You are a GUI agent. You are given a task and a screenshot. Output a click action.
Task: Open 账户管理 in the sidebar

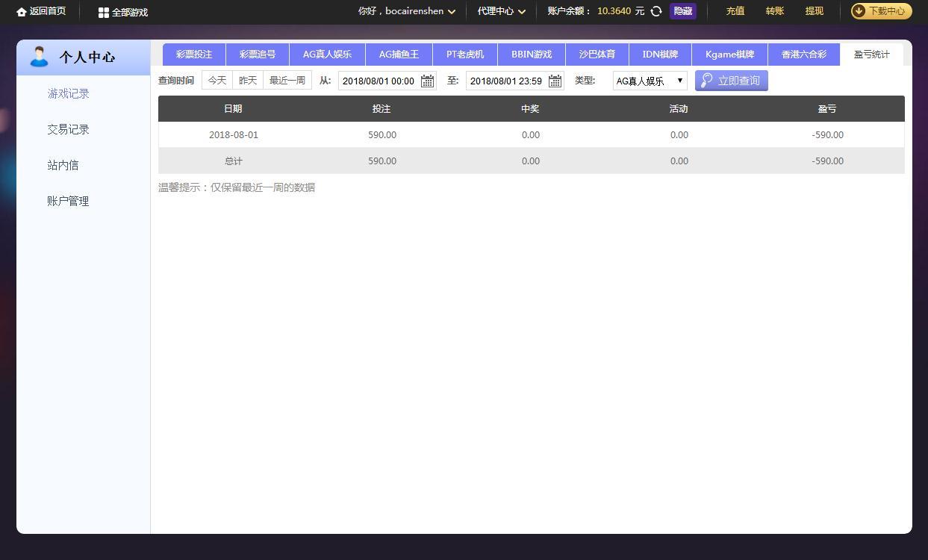coord(68,201)
